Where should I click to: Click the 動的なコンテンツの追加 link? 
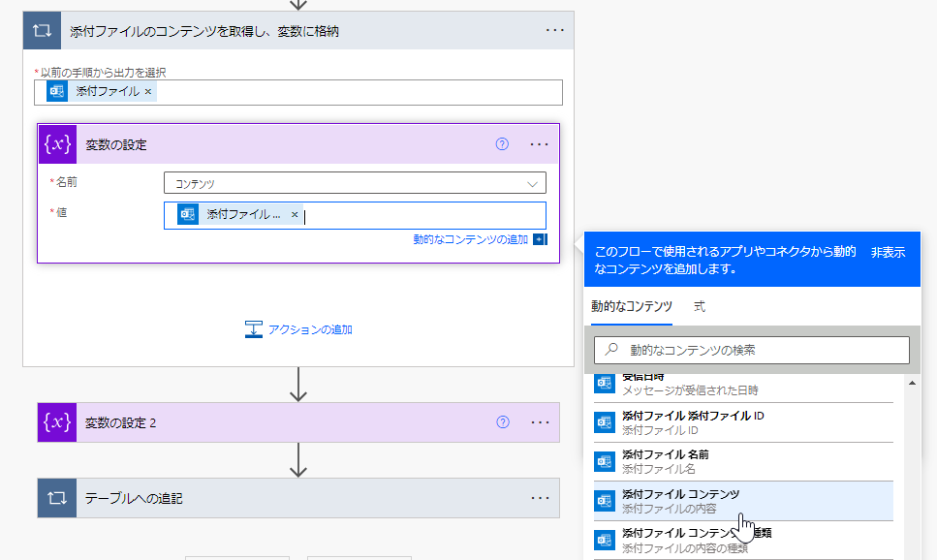[470, 239]
